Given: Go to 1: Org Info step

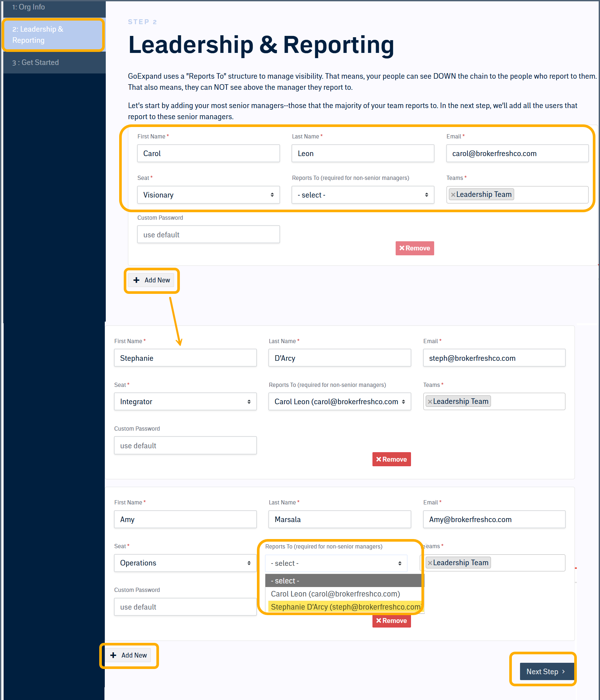Looking at the screenshot, I should (x=29, y=7).
